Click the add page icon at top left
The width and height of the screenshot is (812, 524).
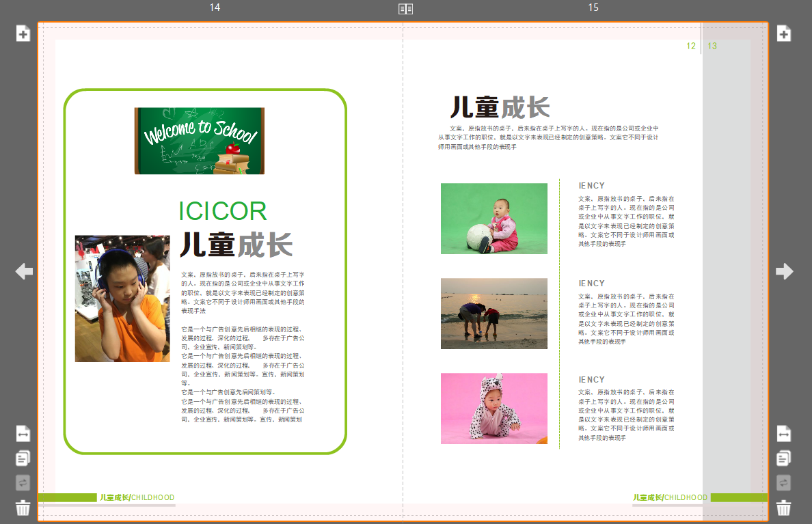23,33
